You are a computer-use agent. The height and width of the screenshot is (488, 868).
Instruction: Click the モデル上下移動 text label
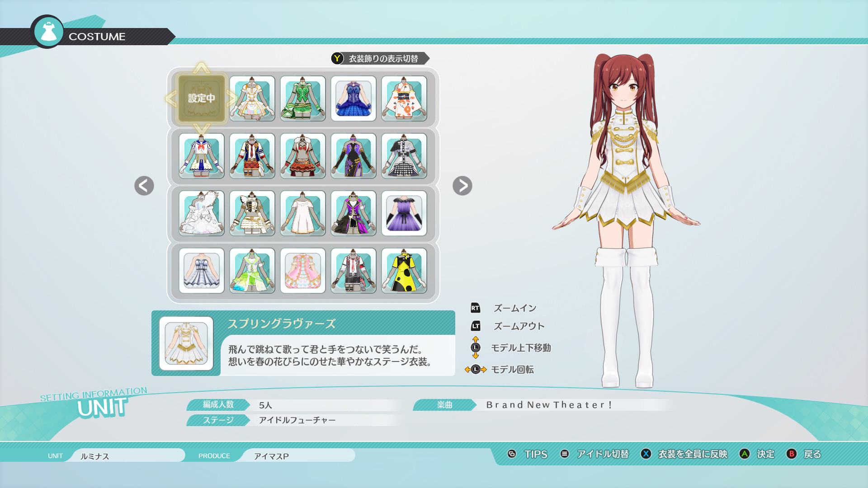tap(521, 348)
